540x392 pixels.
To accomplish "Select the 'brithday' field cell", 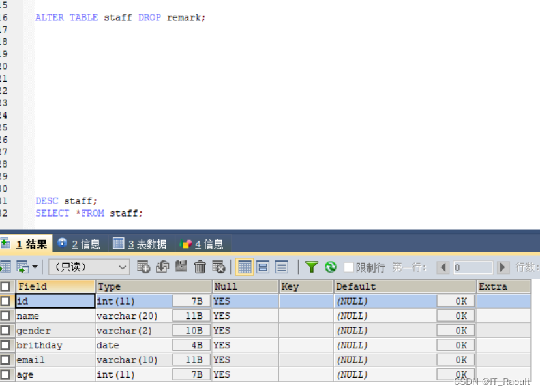I will pos(55,345).
